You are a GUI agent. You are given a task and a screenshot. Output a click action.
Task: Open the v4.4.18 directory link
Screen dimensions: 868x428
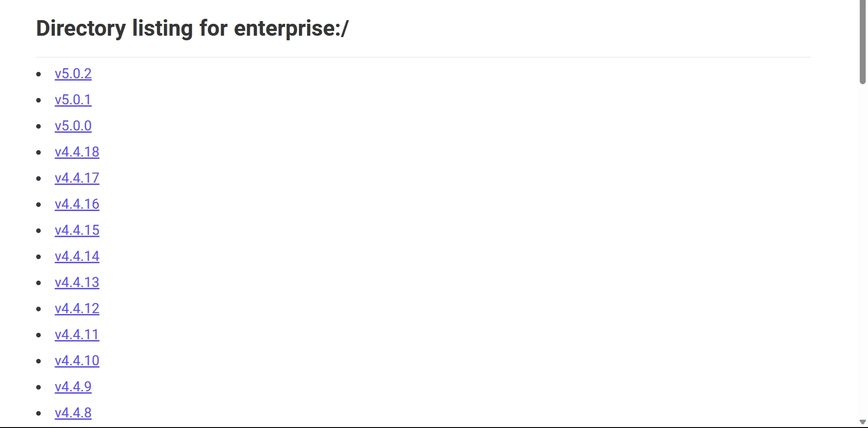pyautogui.click(x=77, y=152)
